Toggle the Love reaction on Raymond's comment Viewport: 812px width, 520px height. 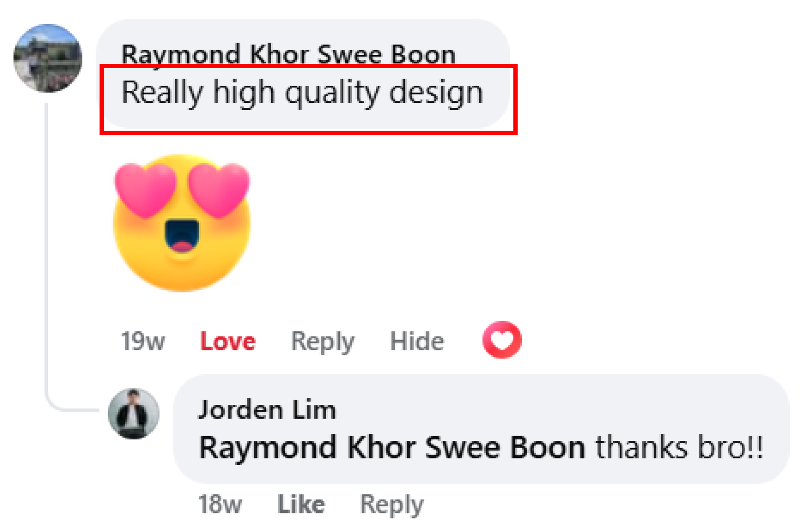coord(228,341)
